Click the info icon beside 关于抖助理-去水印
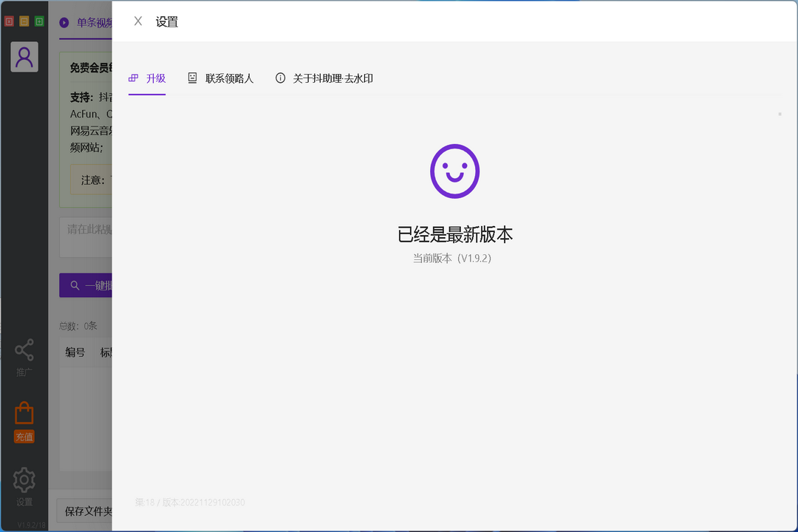798x532 pixels. (279, 77)
